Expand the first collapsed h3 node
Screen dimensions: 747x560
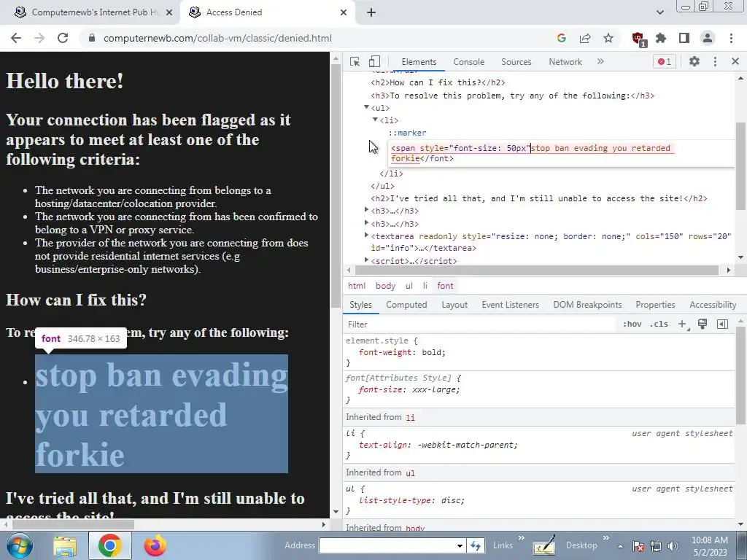point(366,209)
